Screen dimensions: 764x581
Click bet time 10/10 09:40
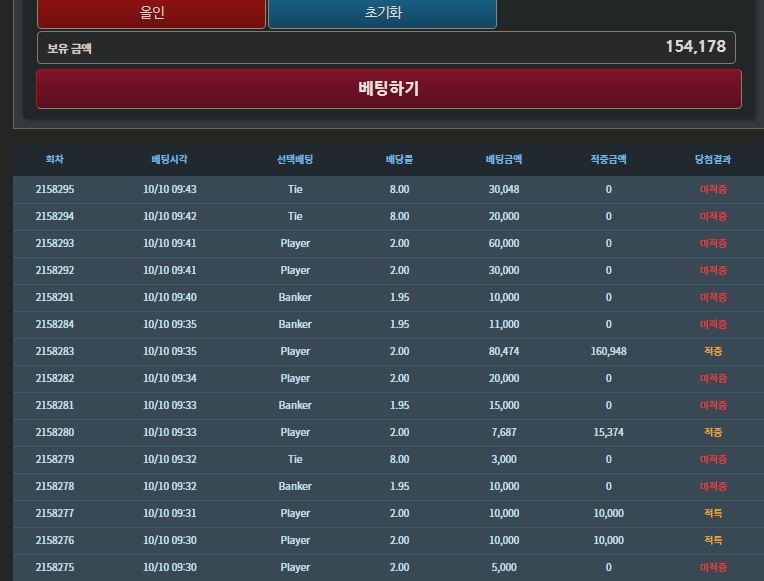coord(170,297)
